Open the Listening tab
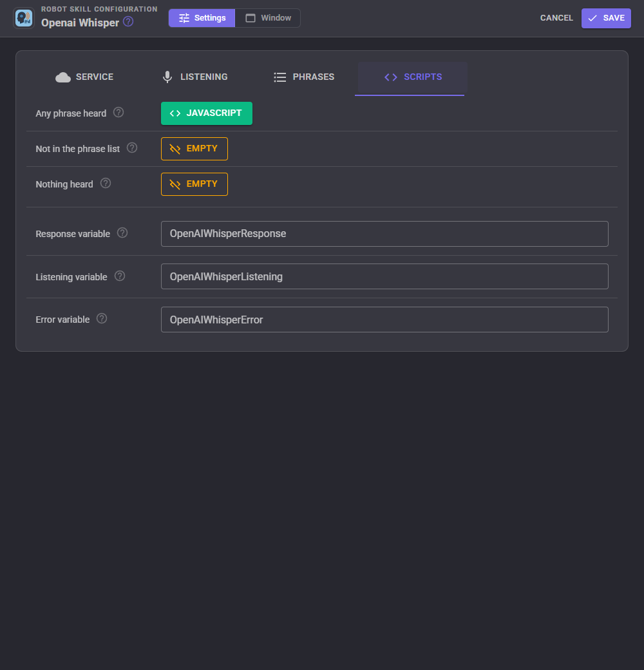This screenshot has width=644, height=670. (194, 77)
